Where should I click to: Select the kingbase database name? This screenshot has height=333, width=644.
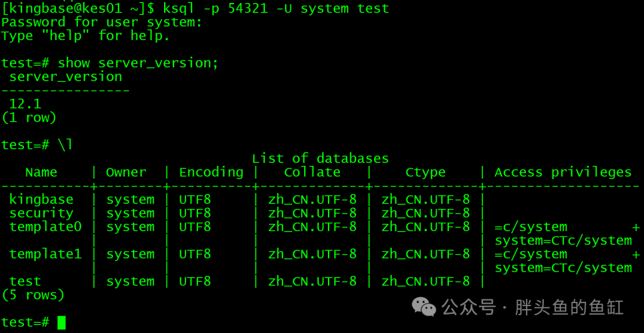[41, 199]
